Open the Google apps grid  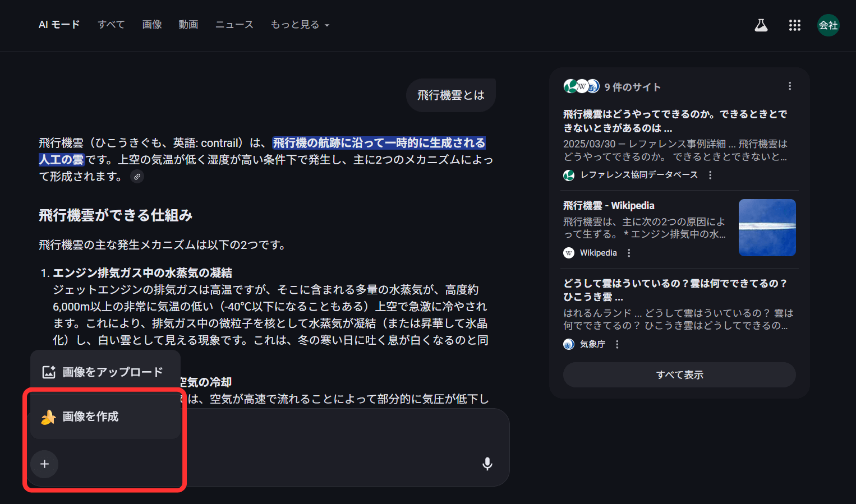pos(794,25)
